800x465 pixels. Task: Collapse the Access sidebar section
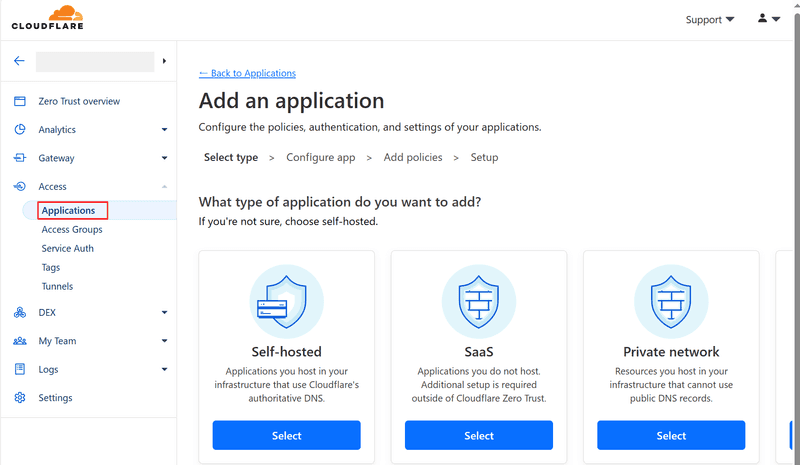164,187
